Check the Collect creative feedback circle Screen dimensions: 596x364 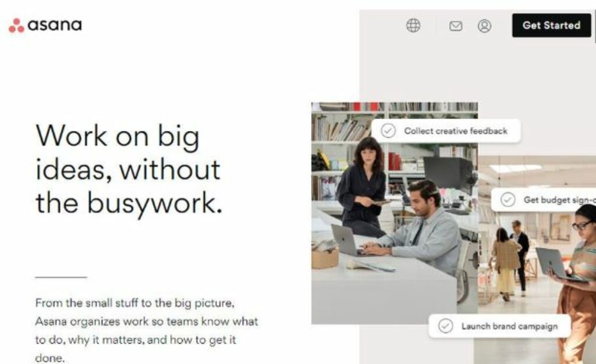coord(388,131)
